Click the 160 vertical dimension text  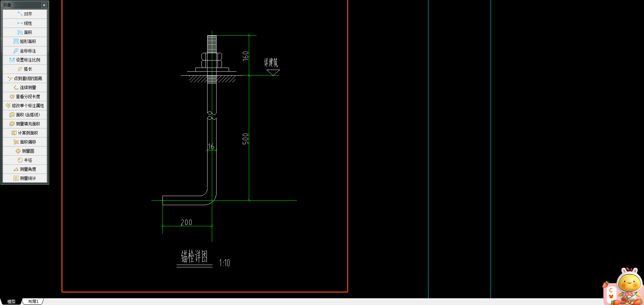click(x=245, y=56)
